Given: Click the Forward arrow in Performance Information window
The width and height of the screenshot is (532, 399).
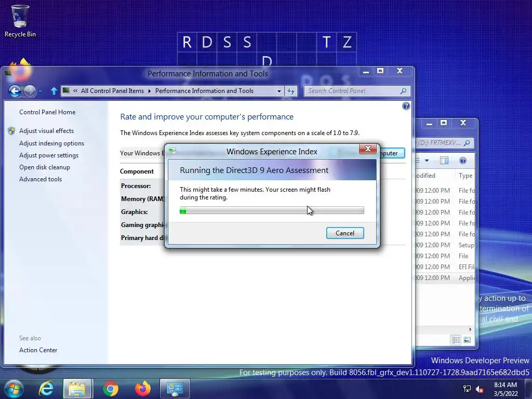Looking at the screenshot, I should pyautogui.click(x=30, y=91).
